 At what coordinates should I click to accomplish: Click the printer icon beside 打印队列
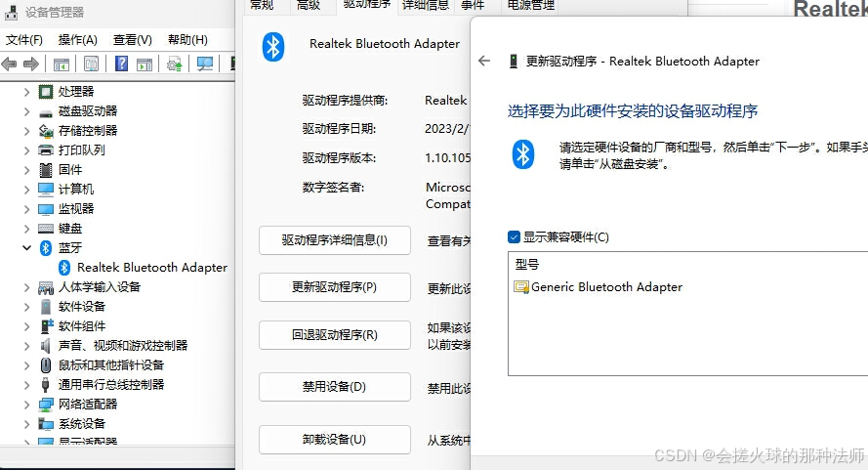click(x=46, y=150)
